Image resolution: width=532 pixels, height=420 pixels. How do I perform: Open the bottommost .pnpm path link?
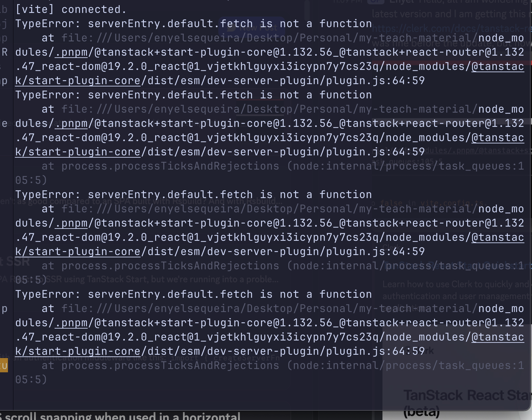(x=71, y=323)
